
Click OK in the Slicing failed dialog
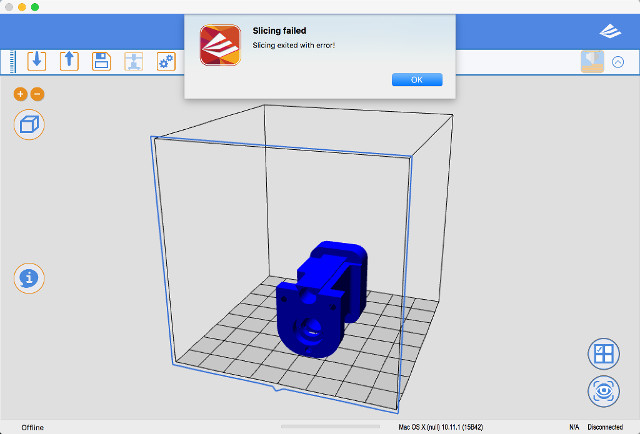click(417, 80)
